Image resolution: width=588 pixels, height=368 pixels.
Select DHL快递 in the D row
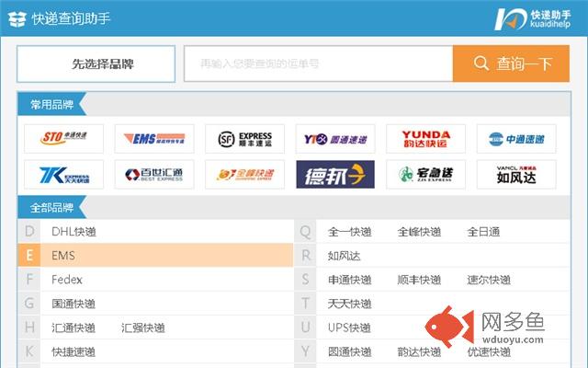click(x=73, y=232)
